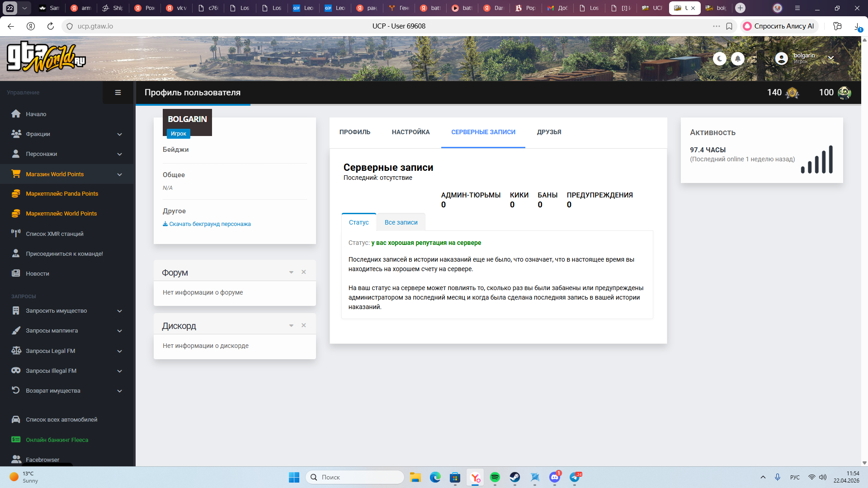This screenshot has width=868, height=488.
Task: Click the 100 Panda Points icon
Action: (x=844, y=93)
